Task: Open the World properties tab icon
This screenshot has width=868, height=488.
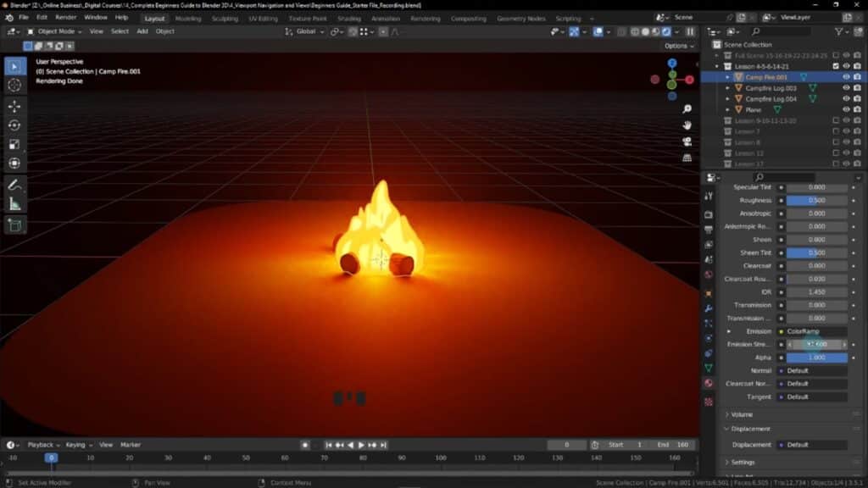Action: coord(709,274)
